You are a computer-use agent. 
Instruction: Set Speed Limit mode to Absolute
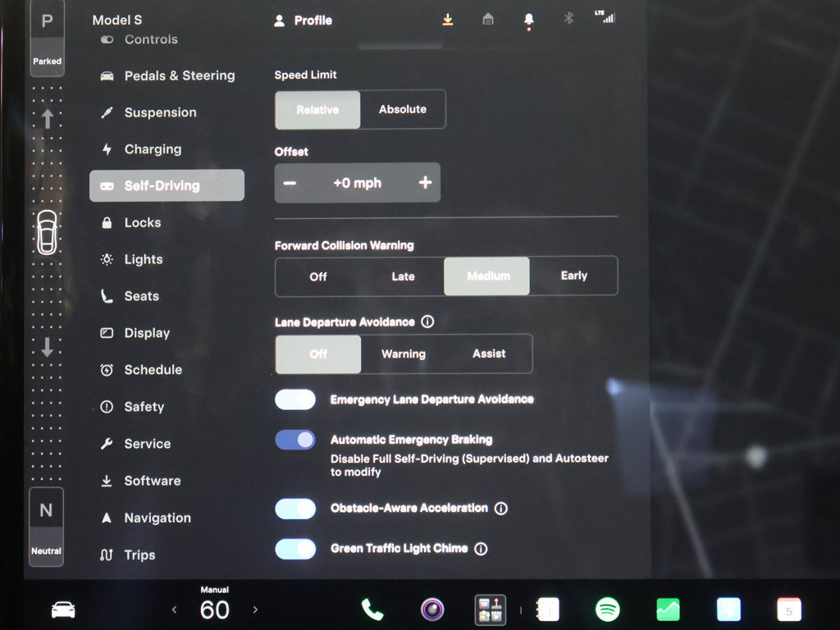(403, 109)
